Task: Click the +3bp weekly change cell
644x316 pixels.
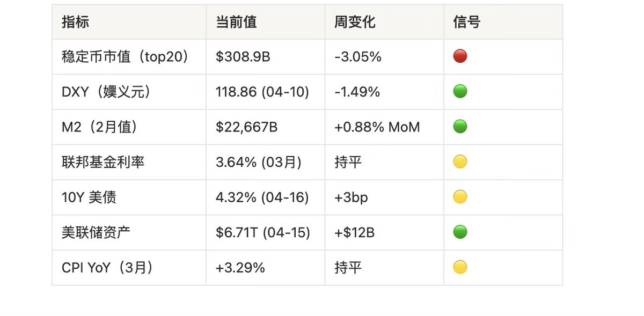Action: tap(351, 197)
